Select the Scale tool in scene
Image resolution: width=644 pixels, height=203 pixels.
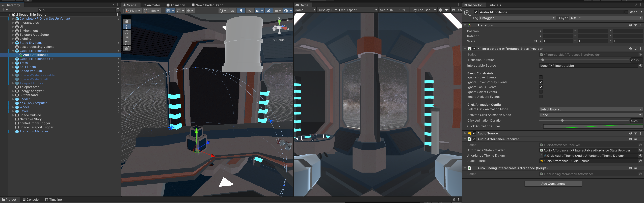pos(126,38)
